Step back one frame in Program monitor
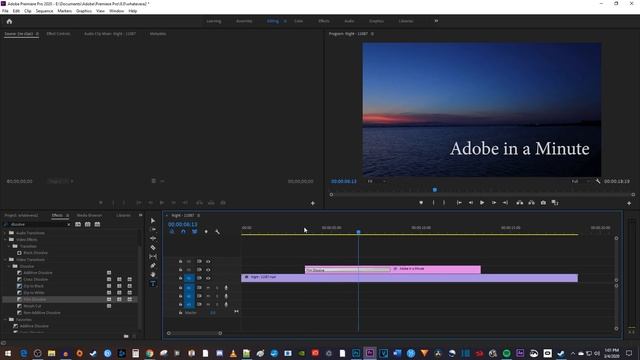 (x=471, y=203)
